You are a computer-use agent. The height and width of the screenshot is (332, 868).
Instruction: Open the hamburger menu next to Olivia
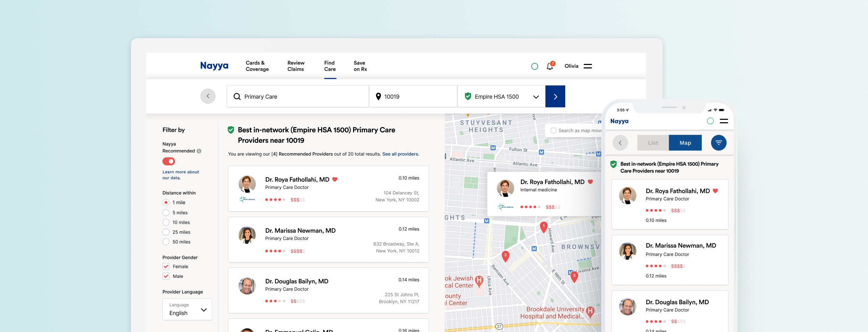tap(587, 66)
